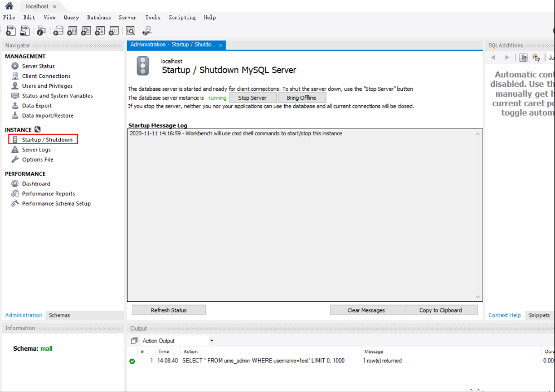This screenshot has width=555, height=392.
Task: Open the Help menu
Action: pyautogui.click(x=210, y=17)
